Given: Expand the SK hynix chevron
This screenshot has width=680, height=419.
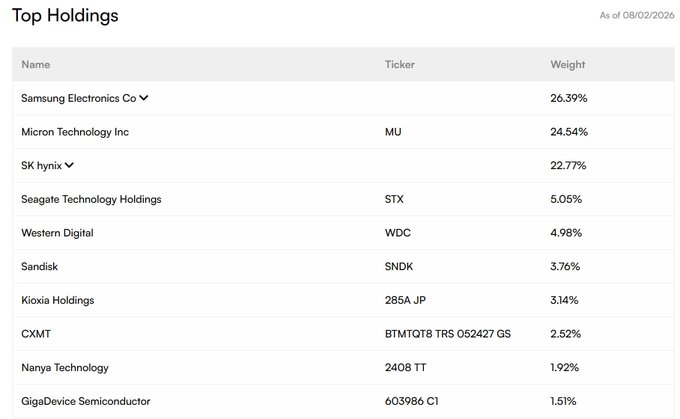Looking at the screenshot, I should 69,165.
